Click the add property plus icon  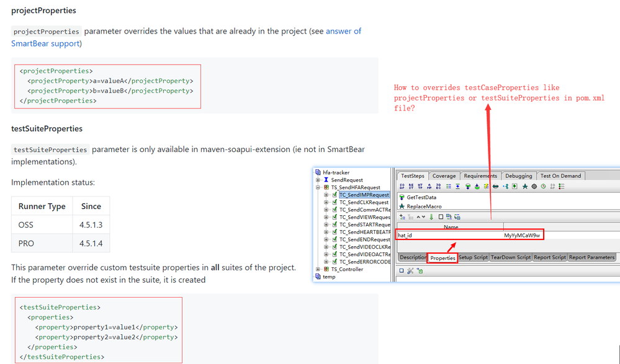pyautogui.click(x=402, y=217)
